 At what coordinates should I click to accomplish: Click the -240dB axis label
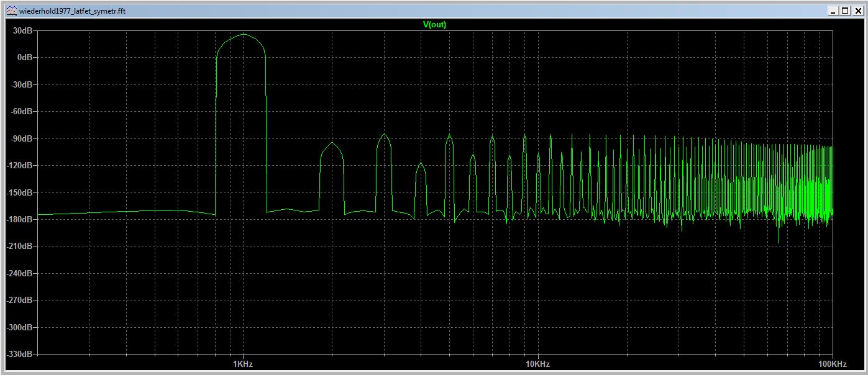19,273
